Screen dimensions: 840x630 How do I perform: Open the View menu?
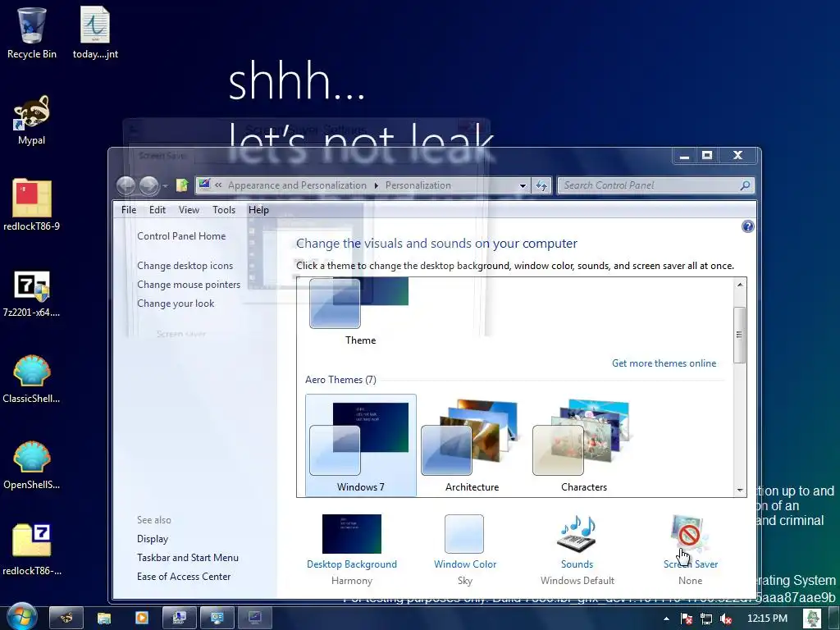point(189,210)
